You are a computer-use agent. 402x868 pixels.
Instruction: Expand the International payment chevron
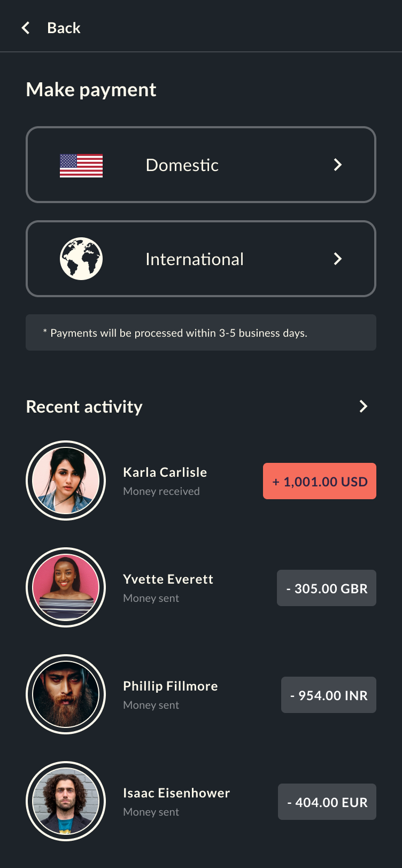click(337, 259)
